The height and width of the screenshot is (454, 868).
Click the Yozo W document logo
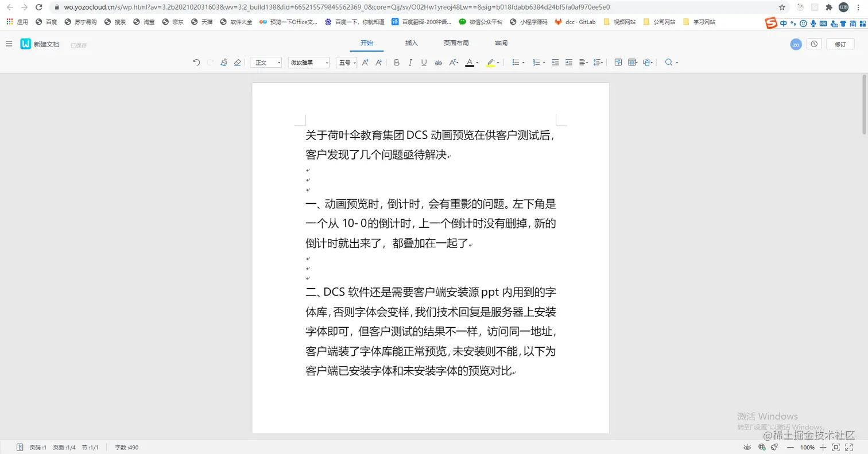[25, 44]
